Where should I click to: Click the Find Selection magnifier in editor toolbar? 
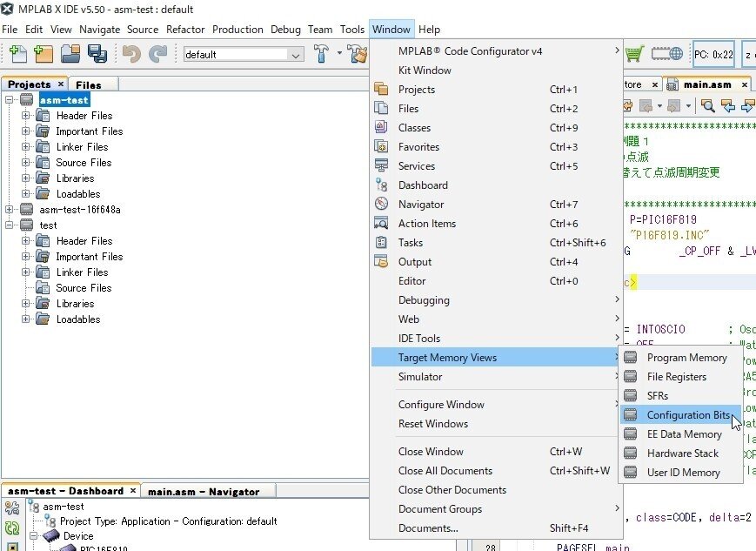(x=708, y=105)
